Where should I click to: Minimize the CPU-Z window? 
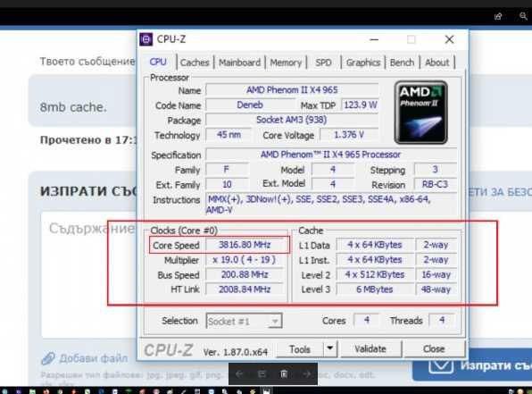pos(374,39)
